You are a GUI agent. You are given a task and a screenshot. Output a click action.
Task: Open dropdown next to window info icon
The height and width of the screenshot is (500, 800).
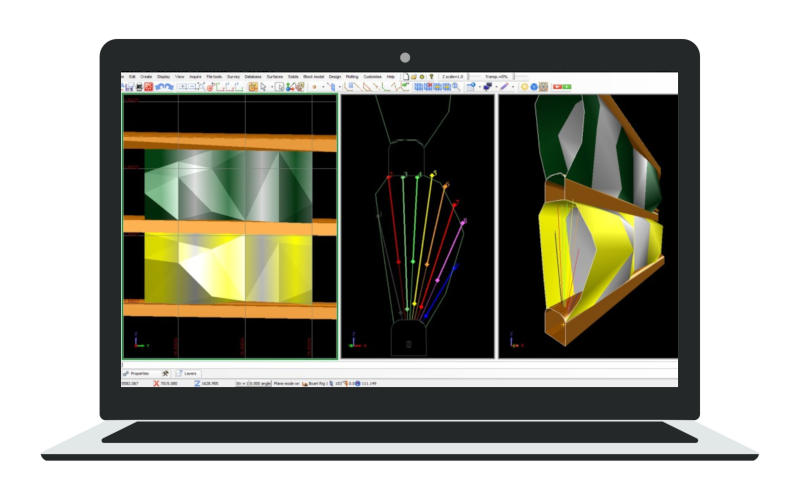[x=480, y=87]
